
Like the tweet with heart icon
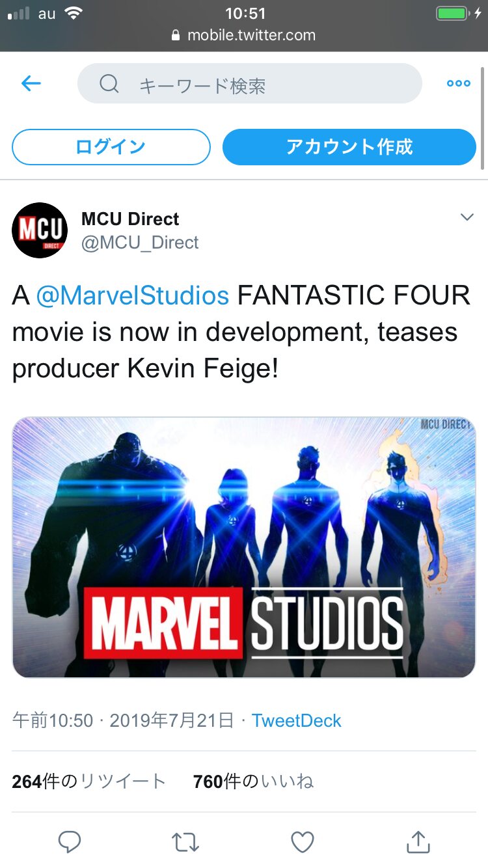pyautogui.click(x=303, y=842)
